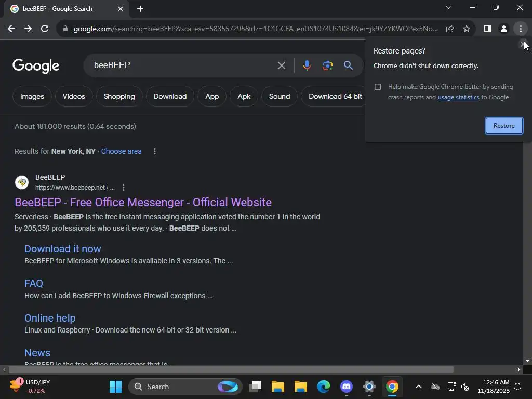Filter results by Shopping
Viewport: 532px width, 399px height.
[119, 96]
